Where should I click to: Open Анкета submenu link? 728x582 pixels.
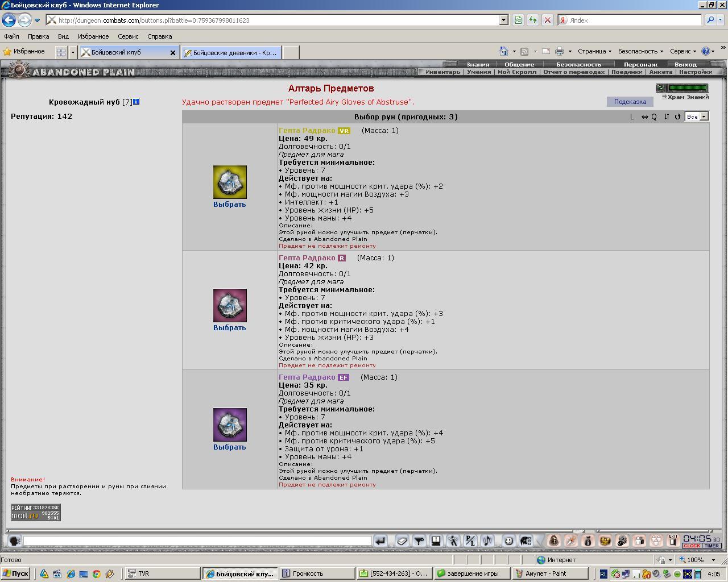pyautogui.click(x=660, y=72)
